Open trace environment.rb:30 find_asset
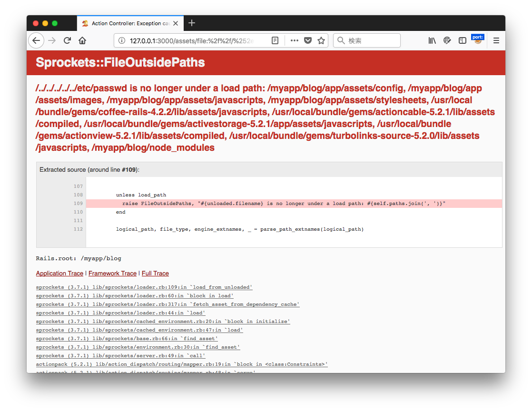Viewport: 532px width, 411px height. [x=138, y=347]
